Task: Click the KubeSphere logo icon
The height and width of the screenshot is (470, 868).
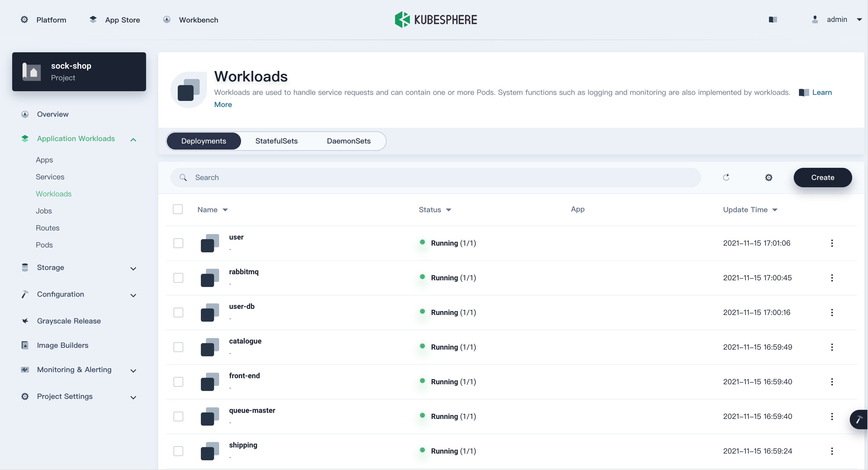Action: (402, 19)
